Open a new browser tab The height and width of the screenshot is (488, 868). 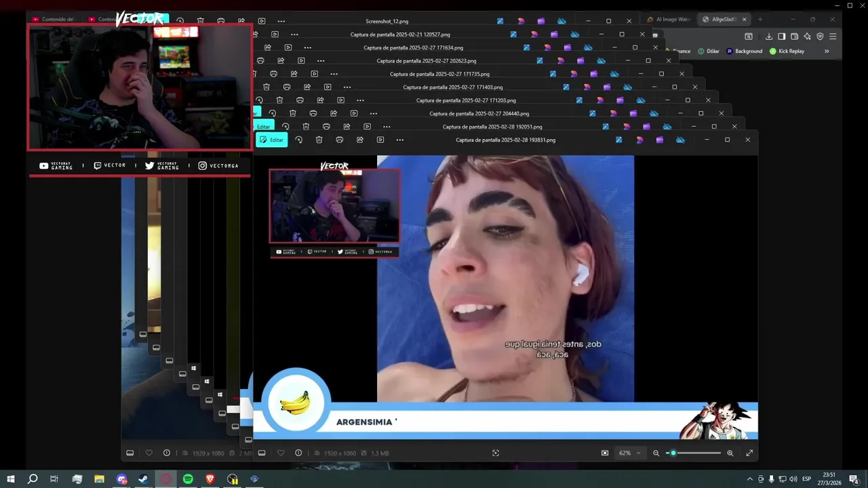tap(759, 20)
